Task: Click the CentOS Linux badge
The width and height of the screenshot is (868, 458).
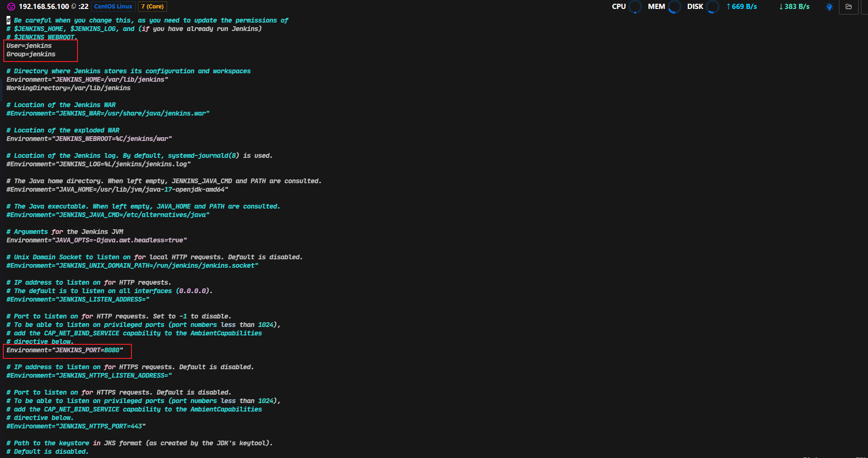Action: pos(113,7)
